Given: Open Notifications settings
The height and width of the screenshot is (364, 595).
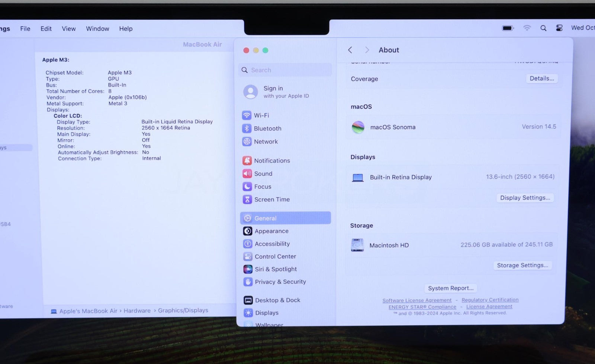Looking at the screenshot, I should 271,160.
